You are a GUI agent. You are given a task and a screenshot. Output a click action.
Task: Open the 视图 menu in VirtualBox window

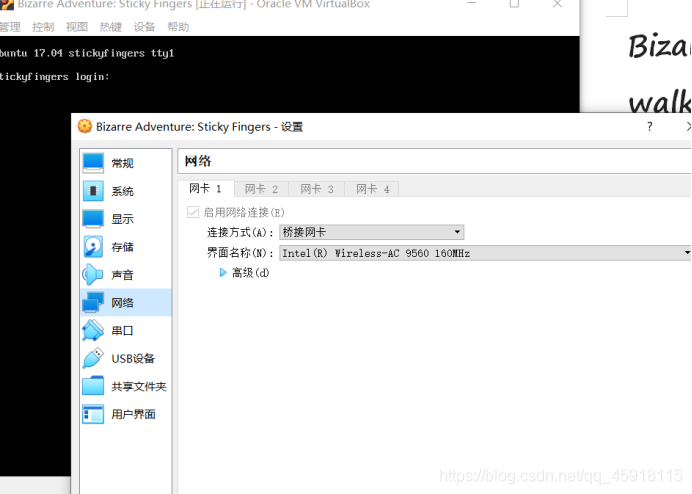(77, 27)
